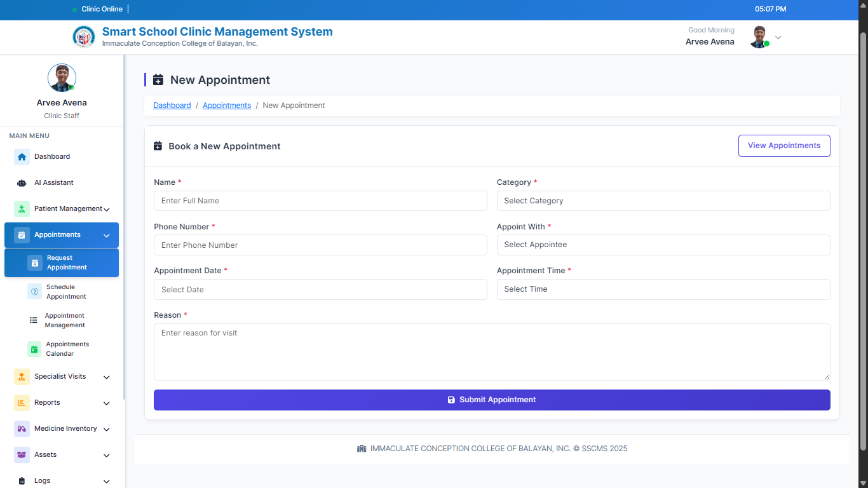
Task: Follow the Appointments breadcrumb link
Action: (x=226, y=105)
